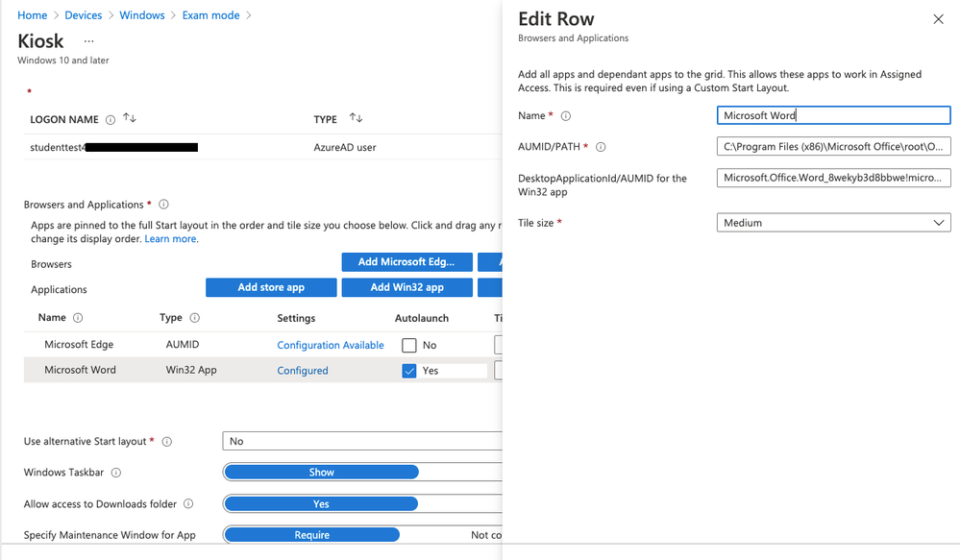This screenshot has width=960, height=560.
Task: Click the AUMID/PATH input field
Action: (833, 146)
